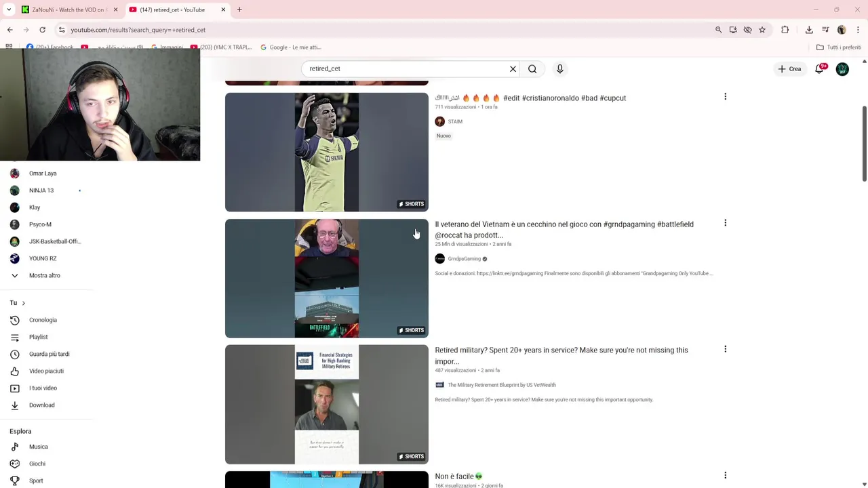Screen dimensions: 868x488
Task: Open a new browser tab
Action: coord(239,9)
